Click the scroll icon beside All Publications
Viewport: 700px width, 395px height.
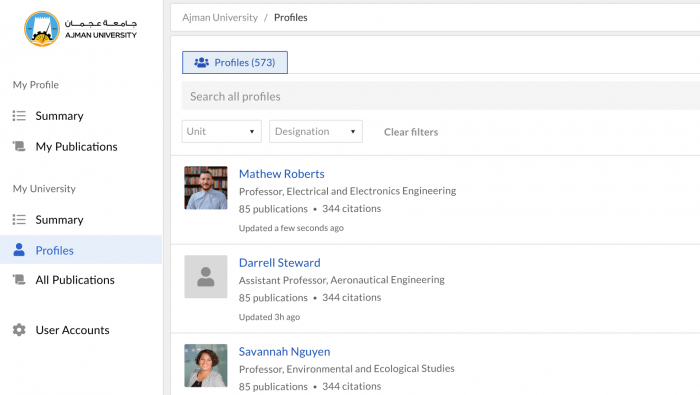pyautogui.click(x=19, y=280)
